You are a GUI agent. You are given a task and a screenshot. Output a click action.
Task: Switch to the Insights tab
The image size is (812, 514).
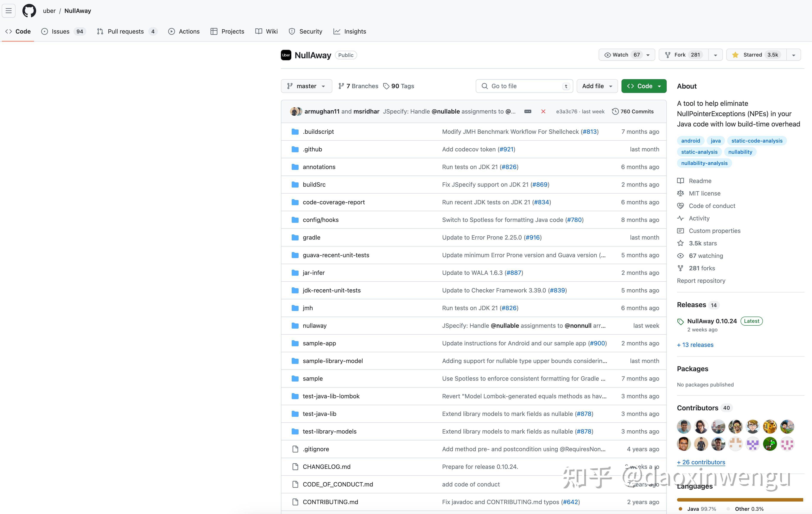(350, 31)
